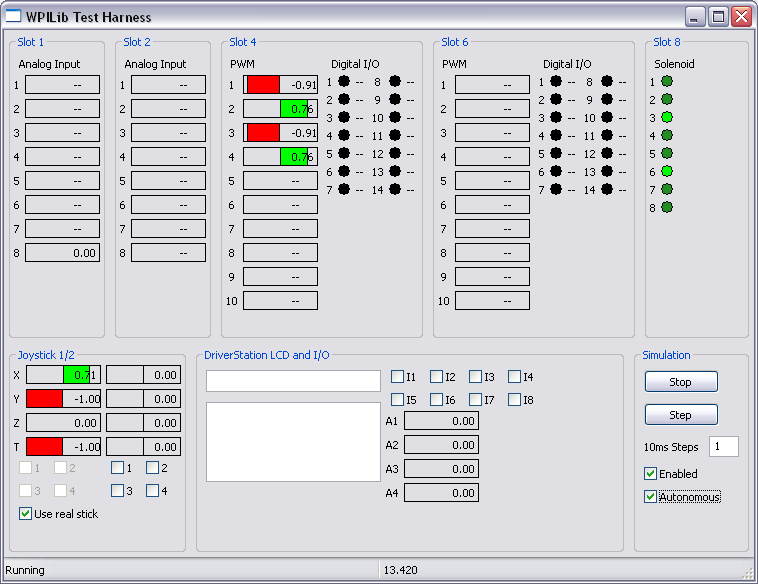Click Solenoid 8 indicator
Viewport: 758px width, 584px height.
pyautogui.click(x=667, y=207)
